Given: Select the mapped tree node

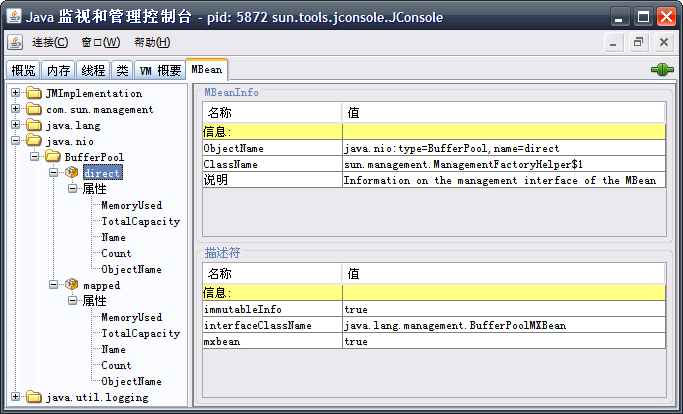Looking at the screenshot, I should click(x=101, y=285).
